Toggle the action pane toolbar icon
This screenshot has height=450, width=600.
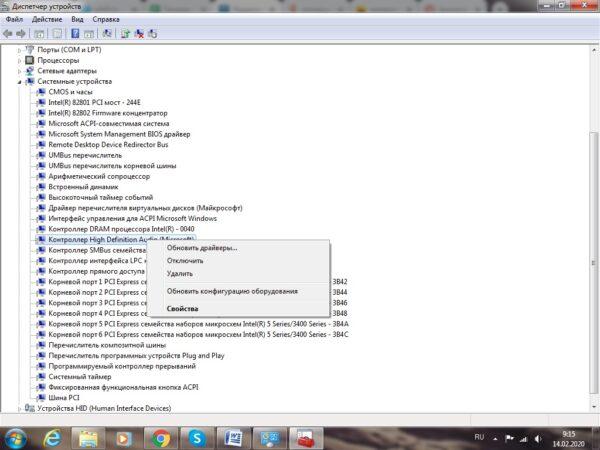89,34
